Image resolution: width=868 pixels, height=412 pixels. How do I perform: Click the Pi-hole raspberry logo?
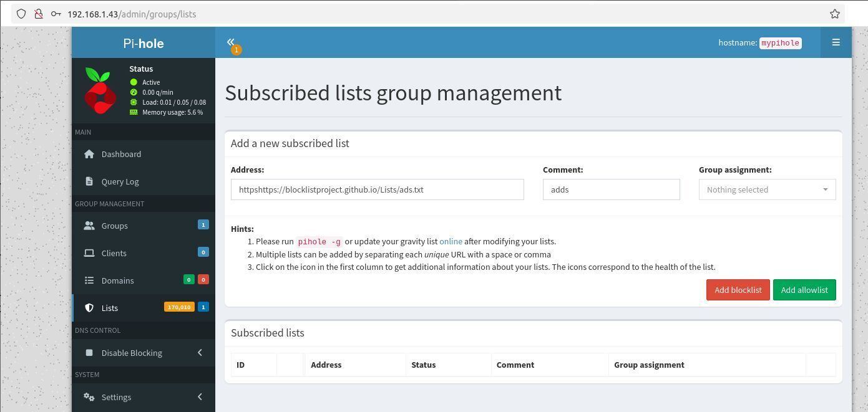pyautogui.click(x=100, y=91)
